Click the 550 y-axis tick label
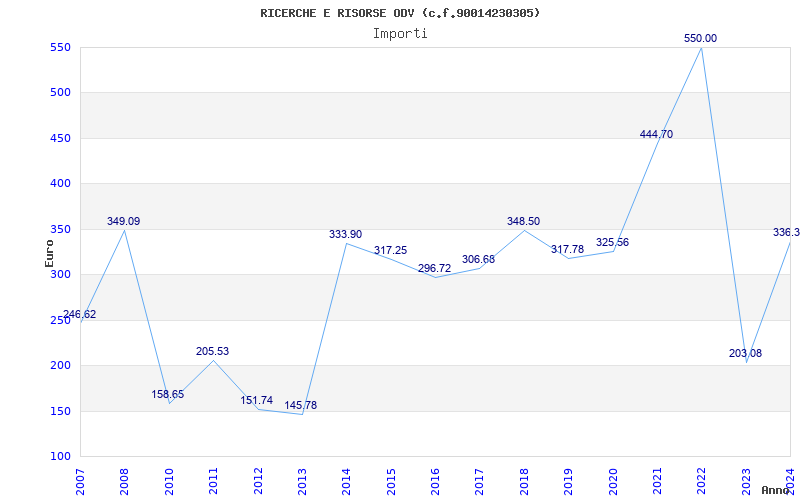Viewport: 800px width, 500px height. [x=59, y=47]
